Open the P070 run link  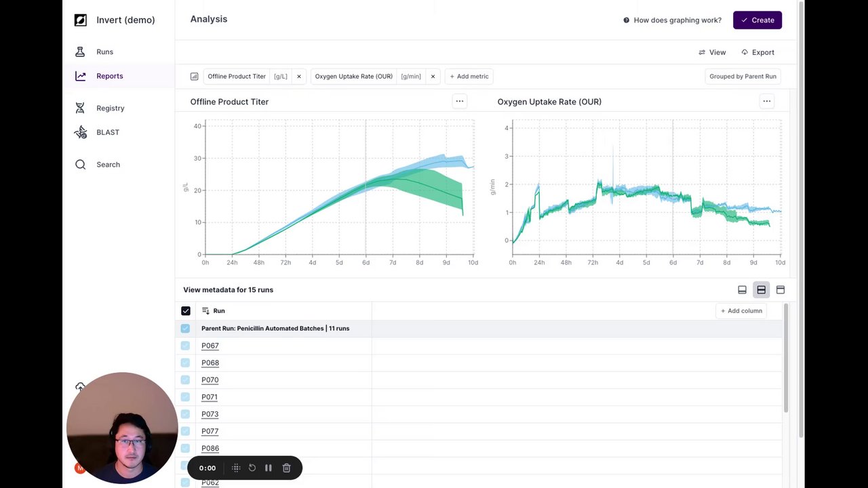point(210,380)
